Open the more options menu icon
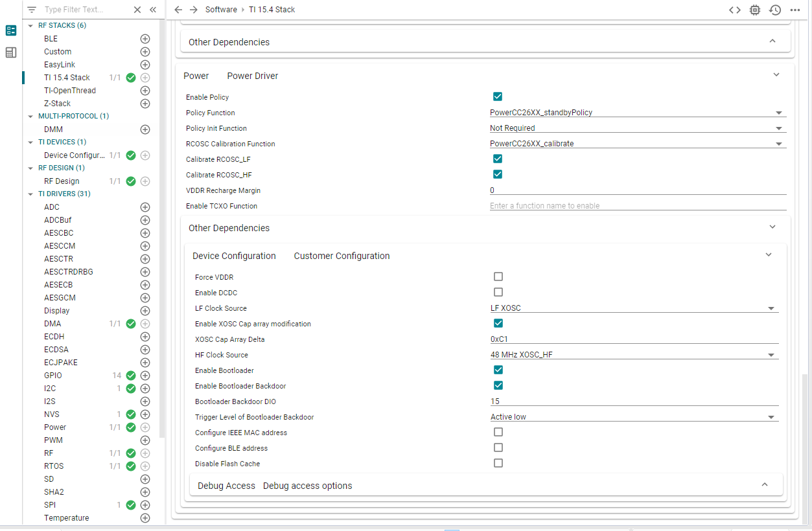 coord(795,10)
